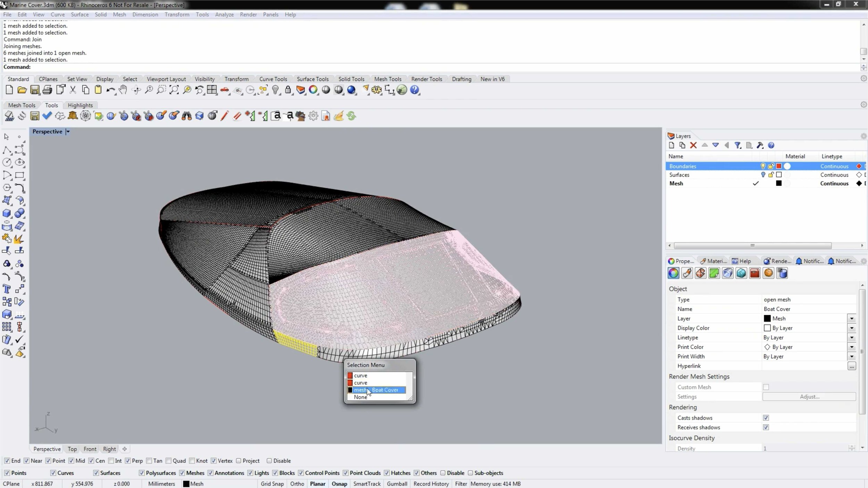
Task: Click the layer filter funnel icon
Action: 738,145
